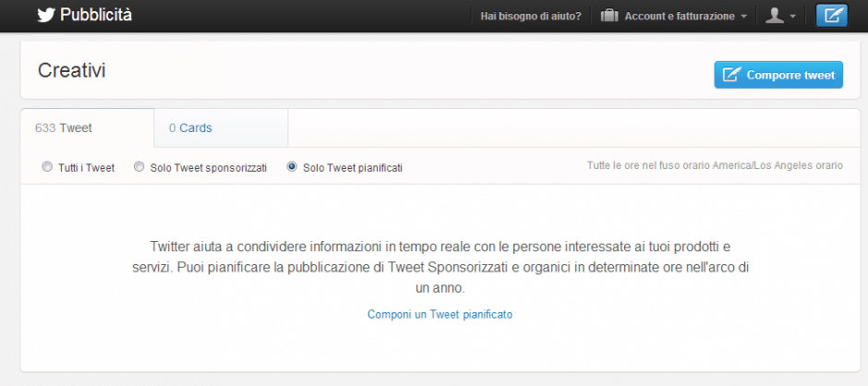Click the America/Los Angeles timezone note
This screenshot has width=868, height=386.
point(716,165)
